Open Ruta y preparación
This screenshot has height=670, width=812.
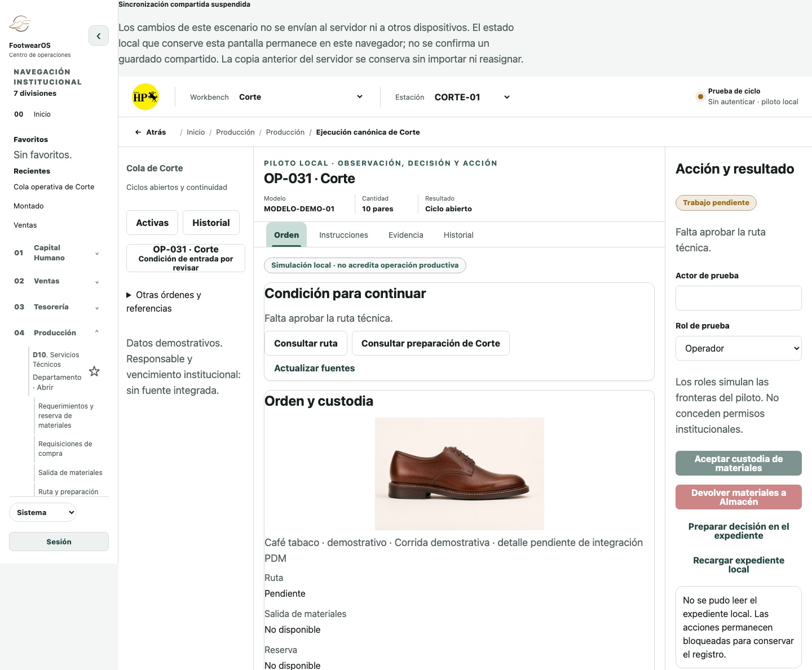68,491
